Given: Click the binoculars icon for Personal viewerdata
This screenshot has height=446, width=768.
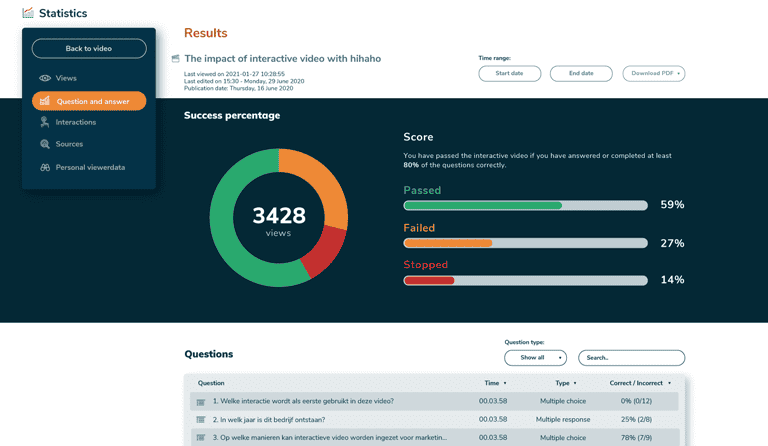Looking at the screenshot, I should click(45, 167).
